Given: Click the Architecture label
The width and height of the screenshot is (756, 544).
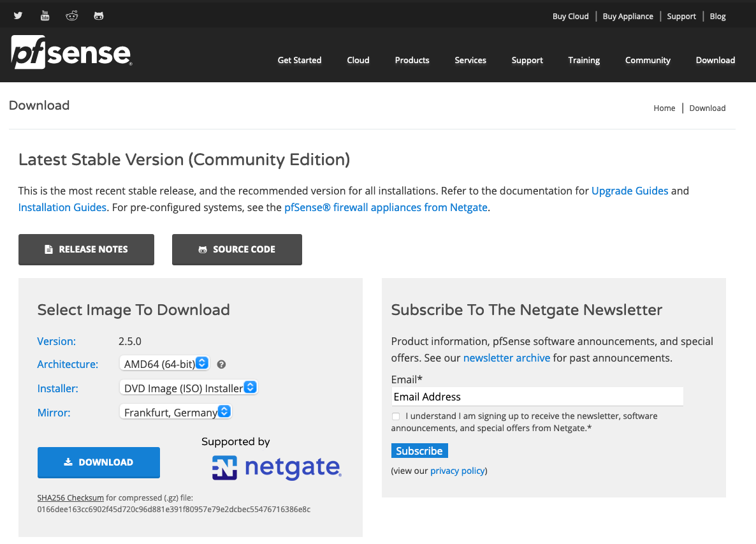Looking at the screenshot, I should pyautogui.click(x=68, y=365).
